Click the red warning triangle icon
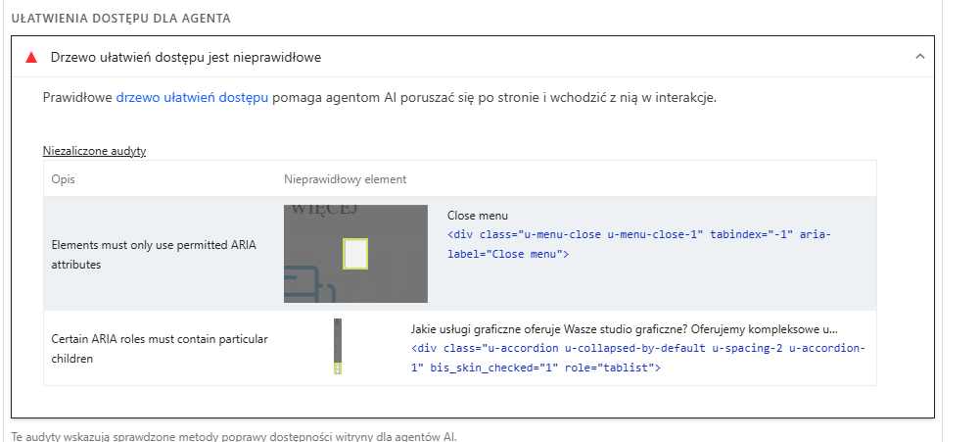 click(x=31, y=58)
